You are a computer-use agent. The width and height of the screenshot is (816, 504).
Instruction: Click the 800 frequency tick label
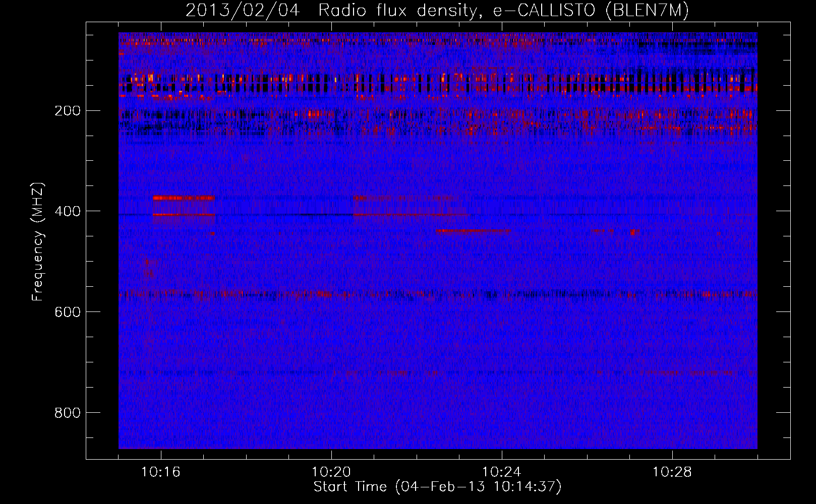67,413
